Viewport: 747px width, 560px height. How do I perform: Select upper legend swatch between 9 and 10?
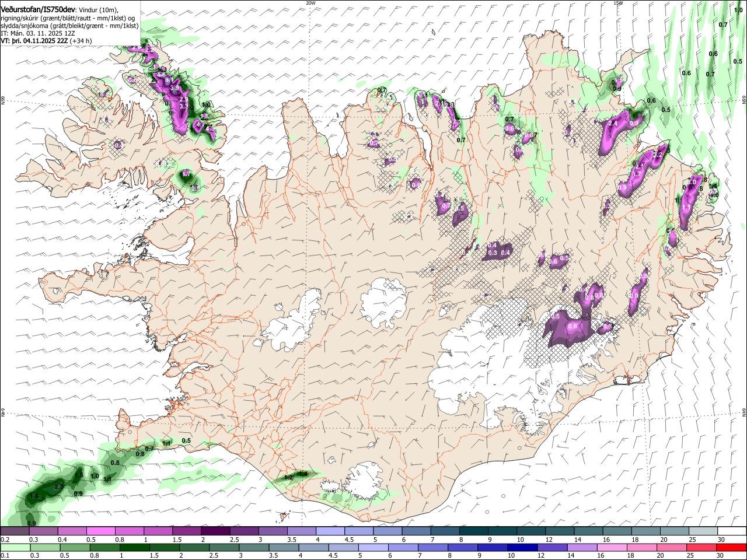[503, 531]
